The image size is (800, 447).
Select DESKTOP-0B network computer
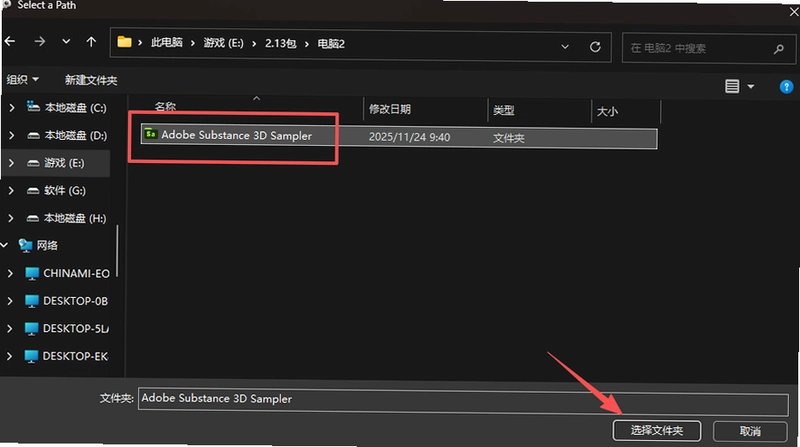tap(75, 301)
